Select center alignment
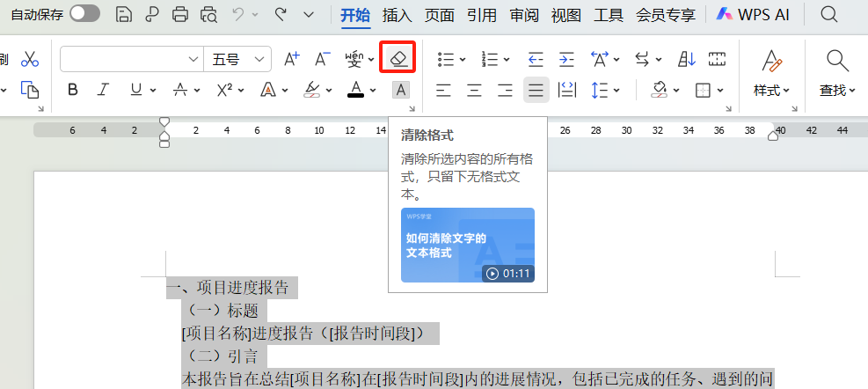 [474, 90]
